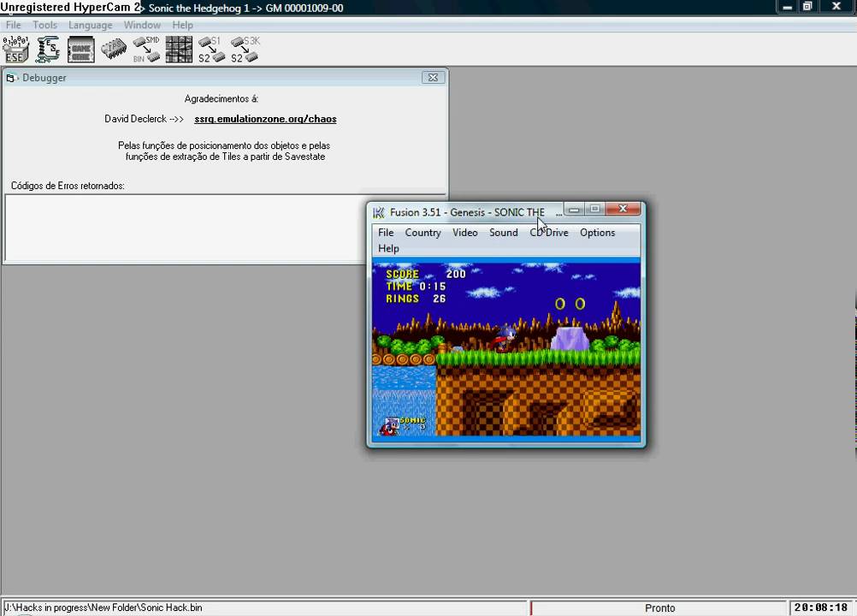Open the ESE box tool icon
Viewport: 857px width, 616px height.
click(x=16, y=49)
